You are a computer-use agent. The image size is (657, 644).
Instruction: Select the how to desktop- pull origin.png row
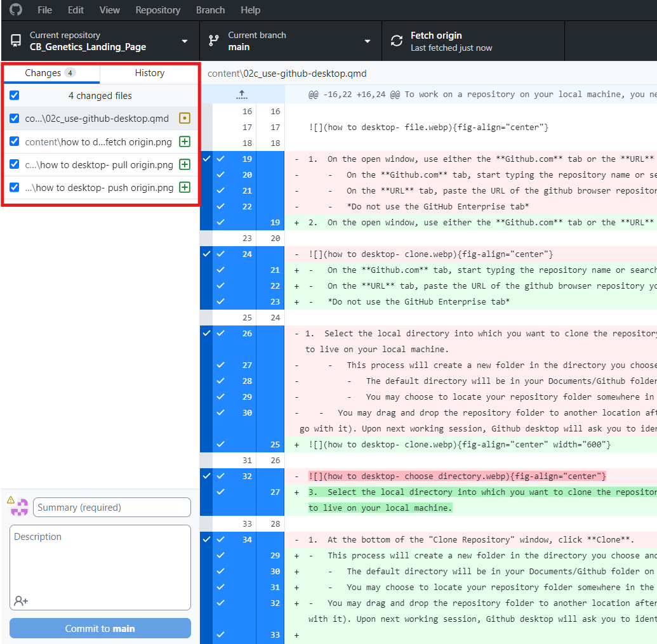point(100,164)
